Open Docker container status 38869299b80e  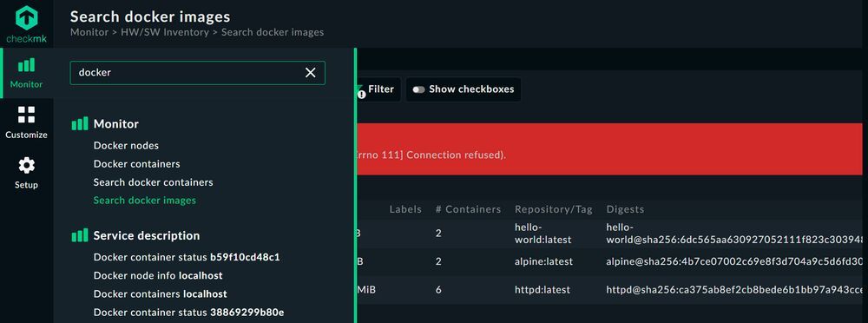[188, 312]
